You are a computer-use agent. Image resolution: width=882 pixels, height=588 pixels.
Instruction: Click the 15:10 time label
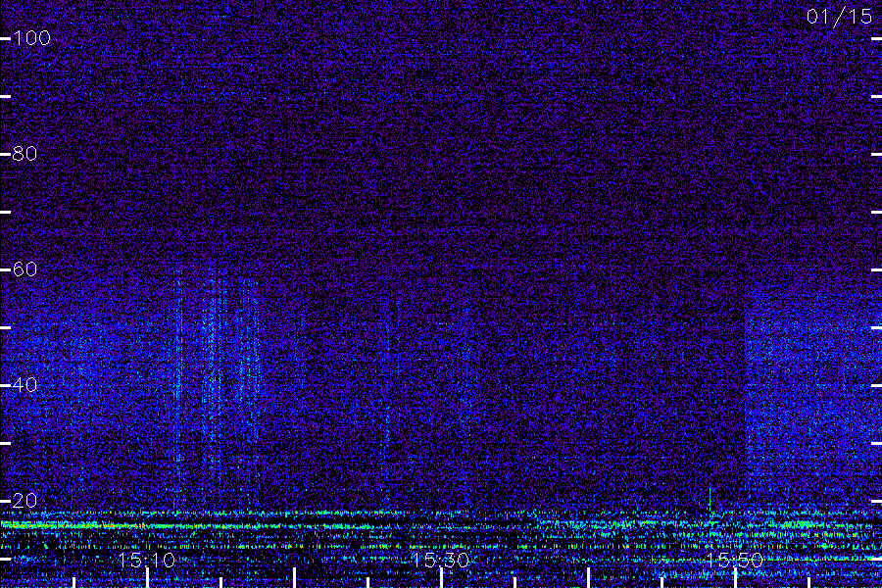147,560
